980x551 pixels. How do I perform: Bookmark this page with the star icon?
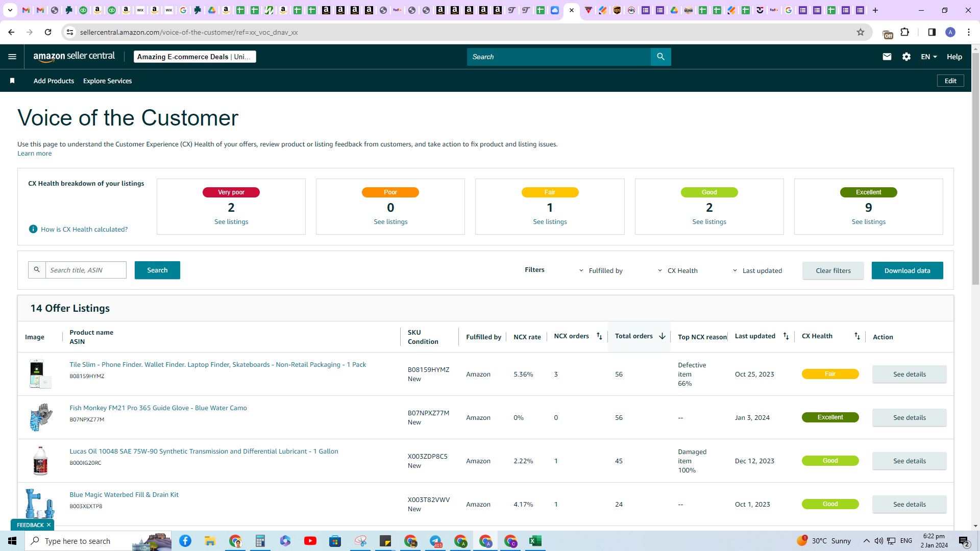[x=861, y=32]
